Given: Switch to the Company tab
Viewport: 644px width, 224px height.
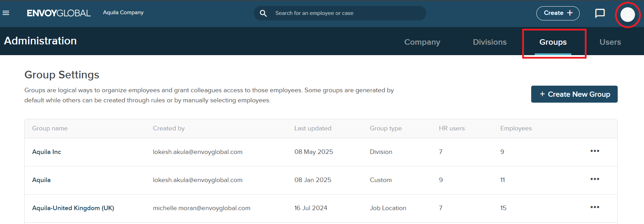Looking at the screenshot, I should 422,42.
